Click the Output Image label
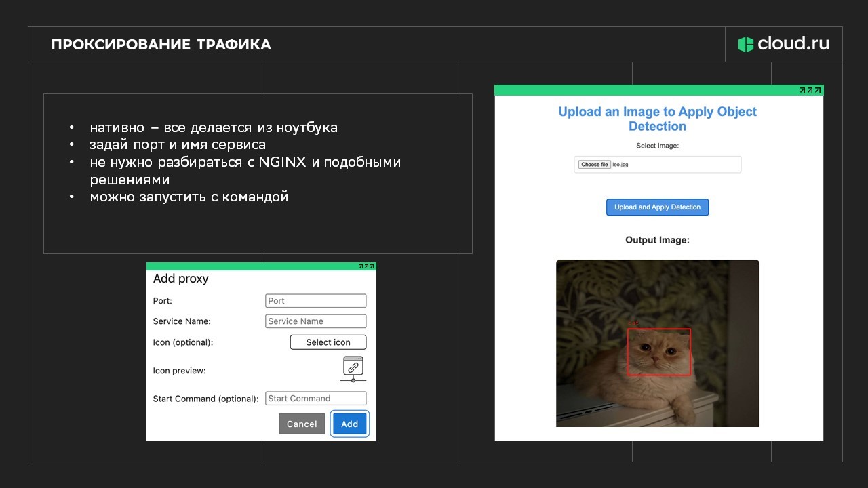The image size is (868, 488). point(656,239)
